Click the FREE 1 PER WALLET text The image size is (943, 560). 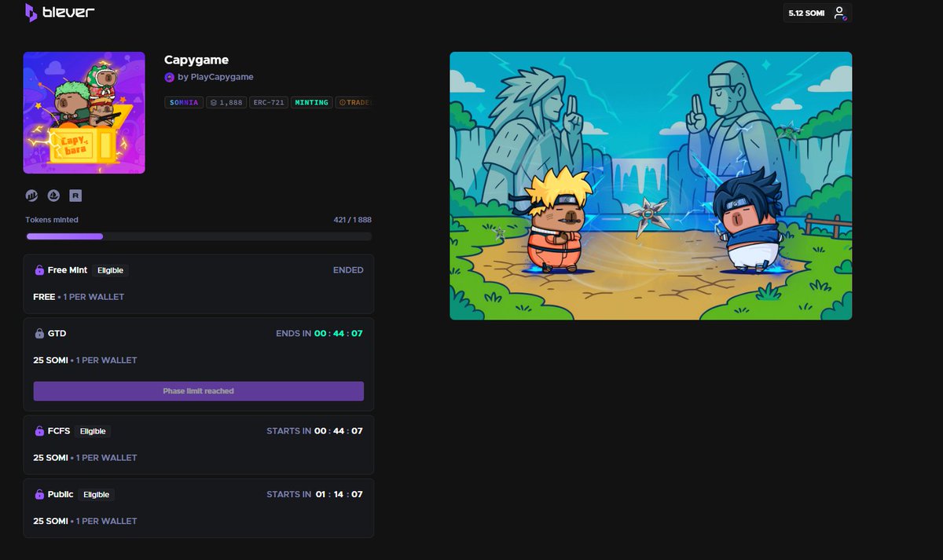click(79, 297)
